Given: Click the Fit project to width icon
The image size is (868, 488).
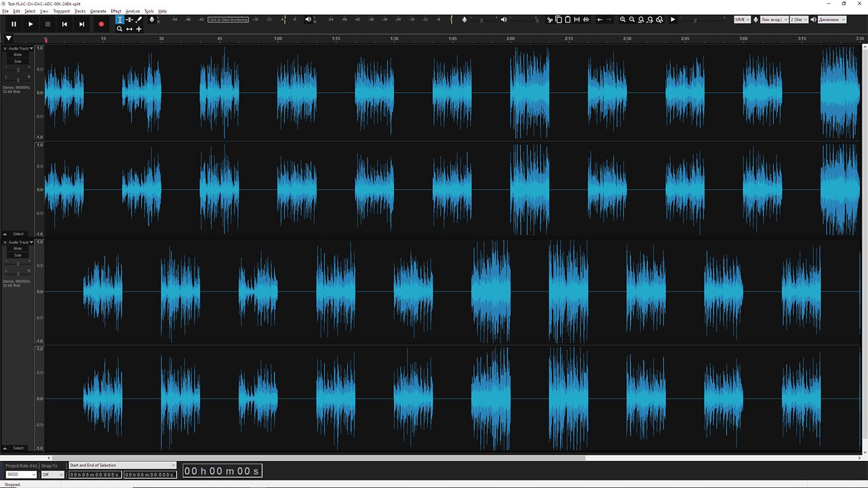Looking at the screenshot, I should pyautogui.click(x=650, y=20).
